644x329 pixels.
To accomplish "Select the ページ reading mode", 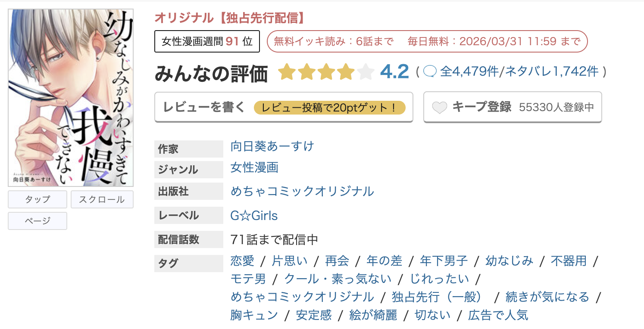I will (37, 220).
